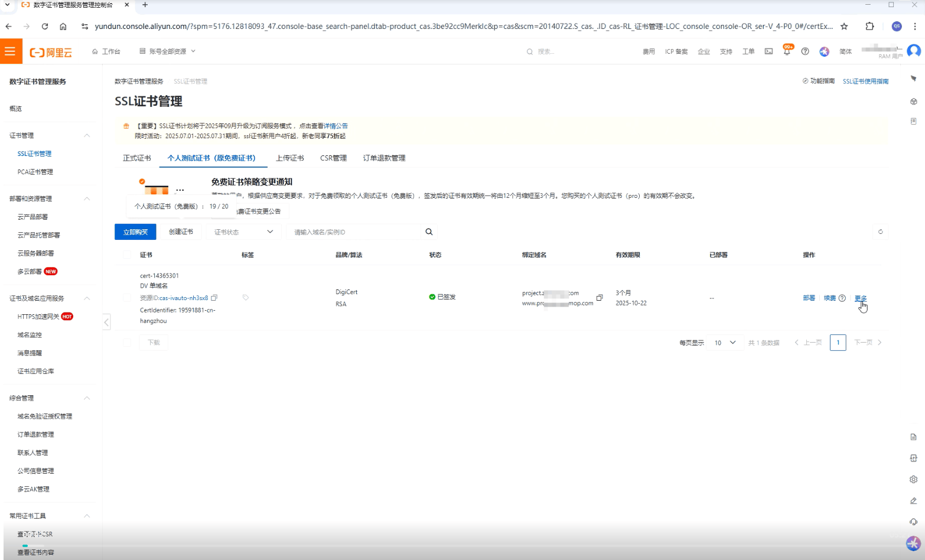925x560 pixels.
Task: Go to browser home page
Action: click(x=63, y=26)
